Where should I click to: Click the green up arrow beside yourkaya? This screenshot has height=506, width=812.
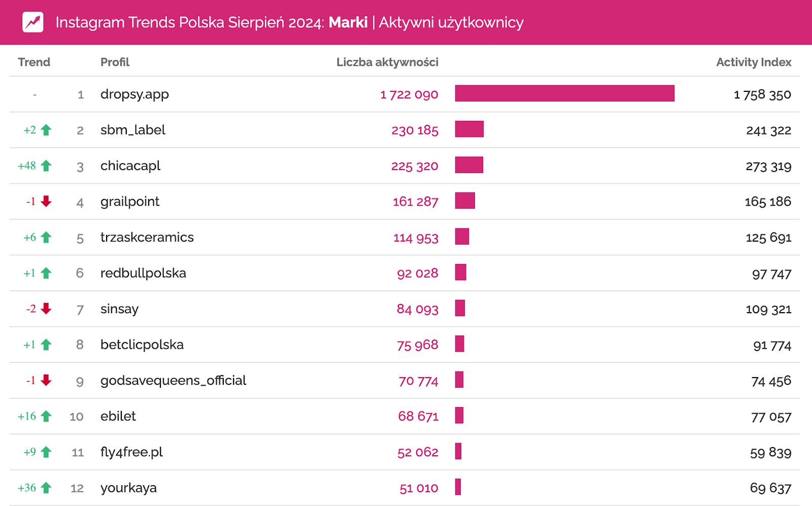coord(46,488)
